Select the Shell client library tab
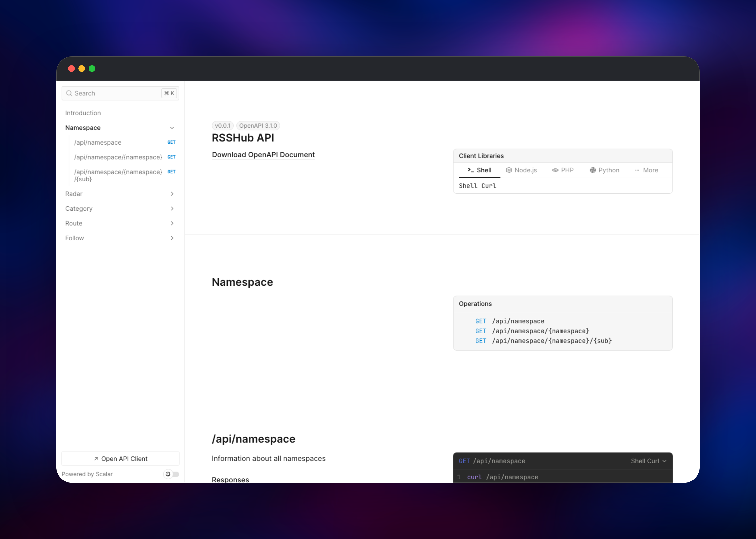Screen dimensions: 756x539 (479, 170)
